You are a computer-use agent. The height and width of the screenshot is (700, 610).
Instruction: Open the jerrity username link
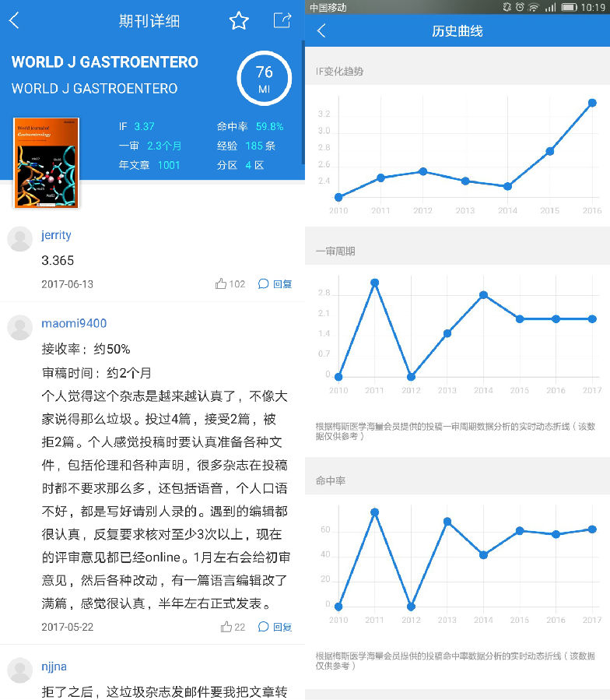(56, 235)
